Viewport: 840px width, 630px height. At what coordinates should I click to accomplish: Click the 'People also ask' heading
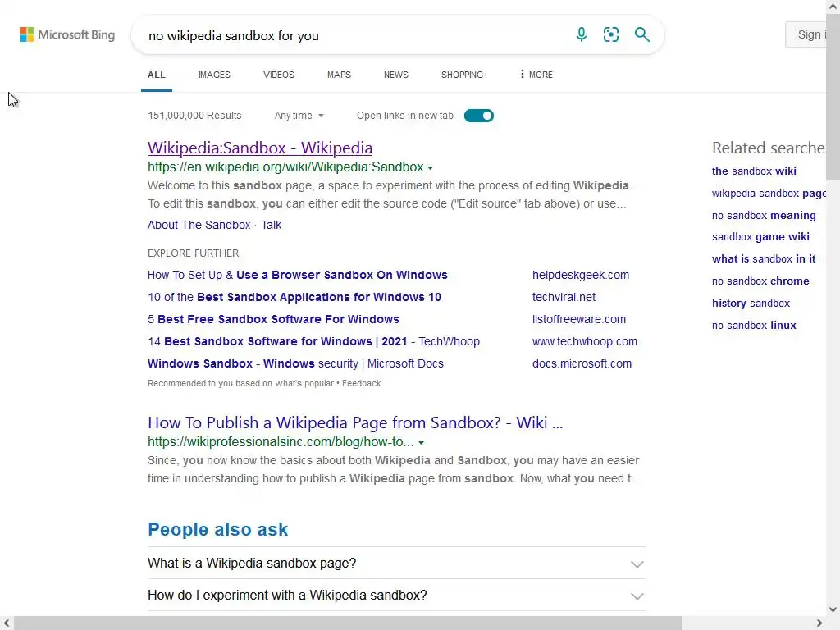click(218, 529)
